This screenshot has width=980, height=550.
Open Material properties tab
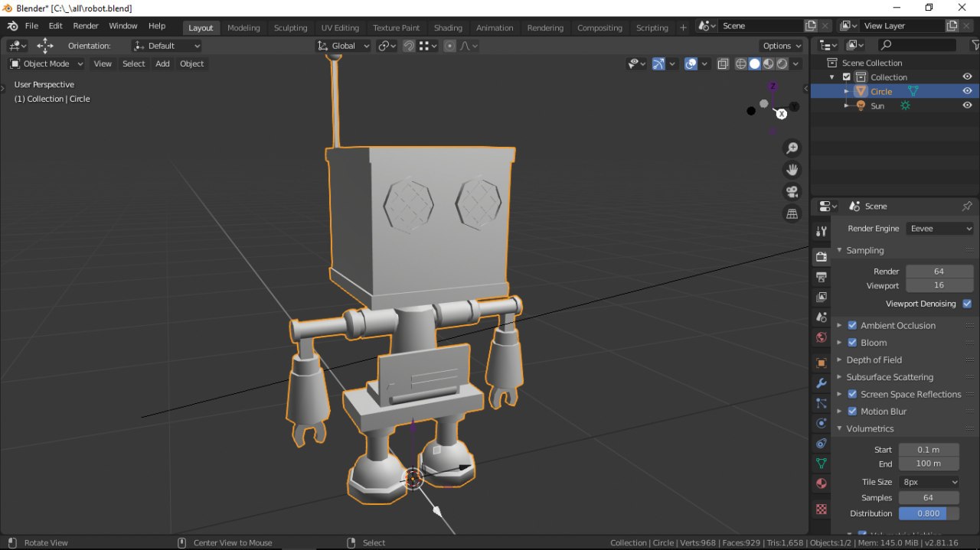coord(822,483)
